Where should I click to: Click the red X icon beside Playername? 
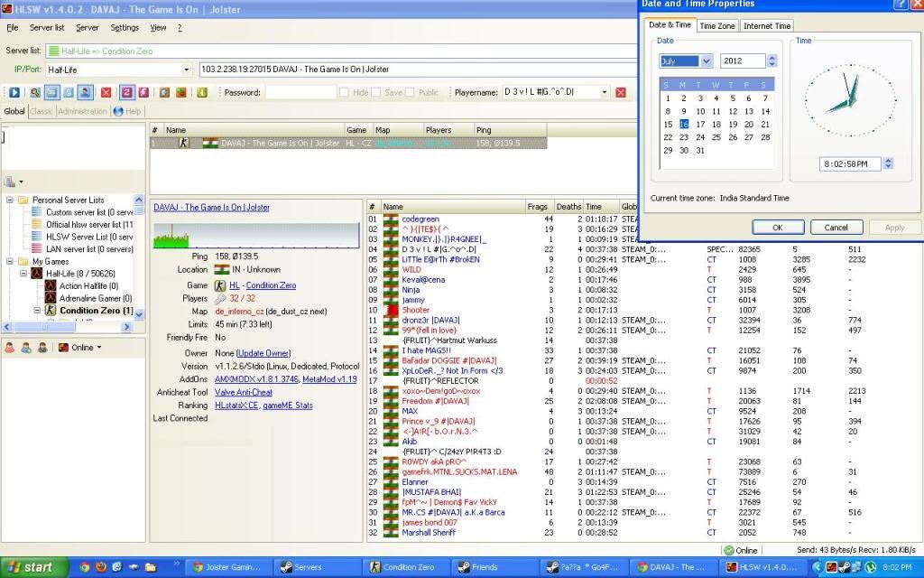click(621, 93)
